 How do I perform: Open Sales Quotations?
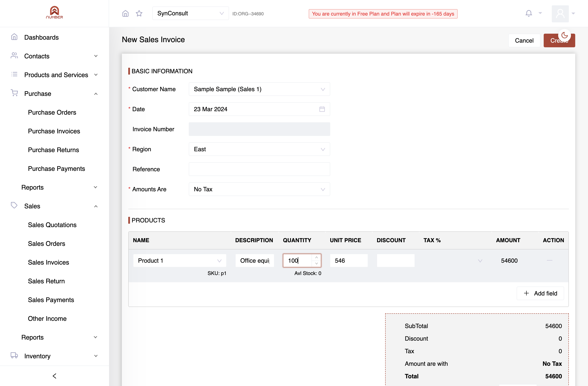[52, 225]
